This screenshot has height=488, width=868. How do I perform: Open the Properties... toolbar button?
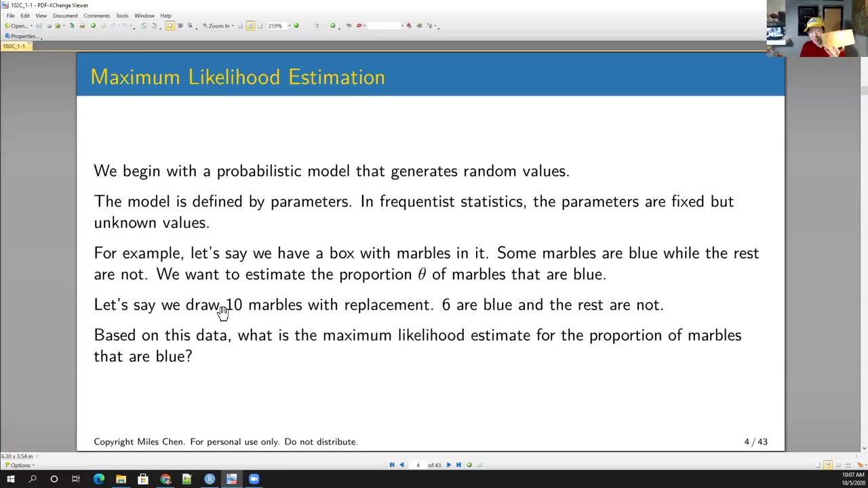tap(22, 36)
